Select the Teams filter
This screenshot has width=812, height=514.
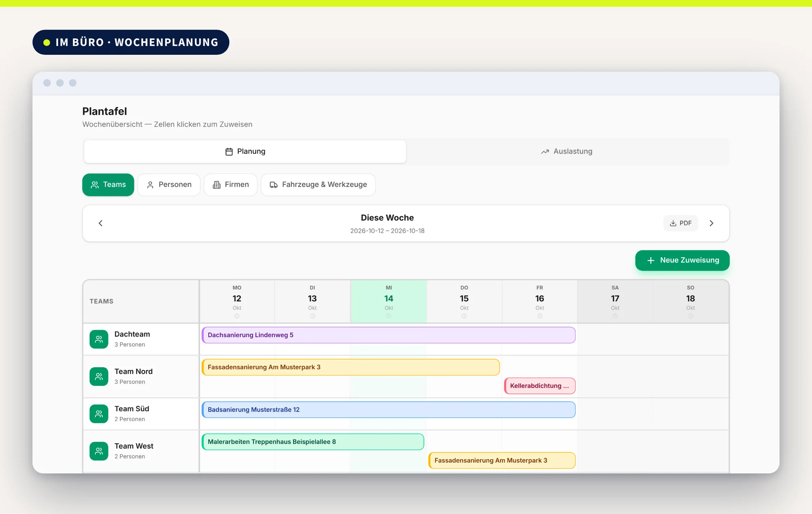(x=108, y=185)
